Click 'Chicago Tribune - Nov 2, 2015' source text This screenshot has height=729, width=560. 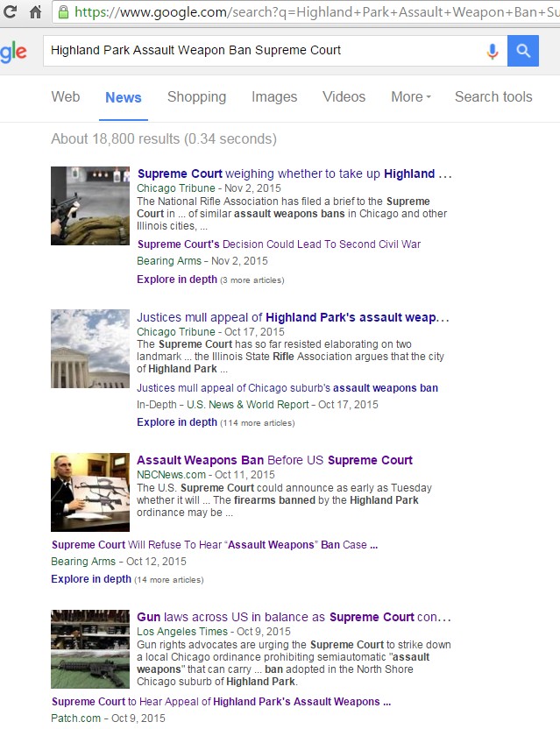coord(209,188)
